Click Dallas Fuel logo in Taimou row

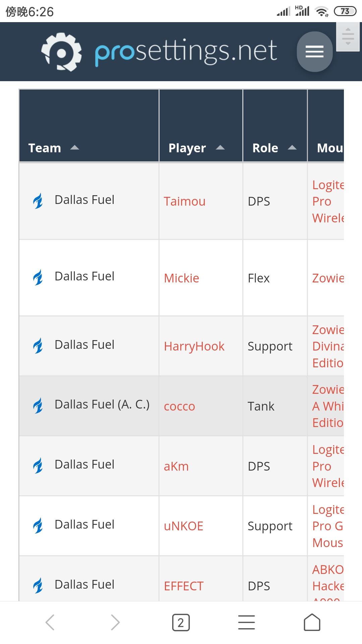click(x=38, y=201)
